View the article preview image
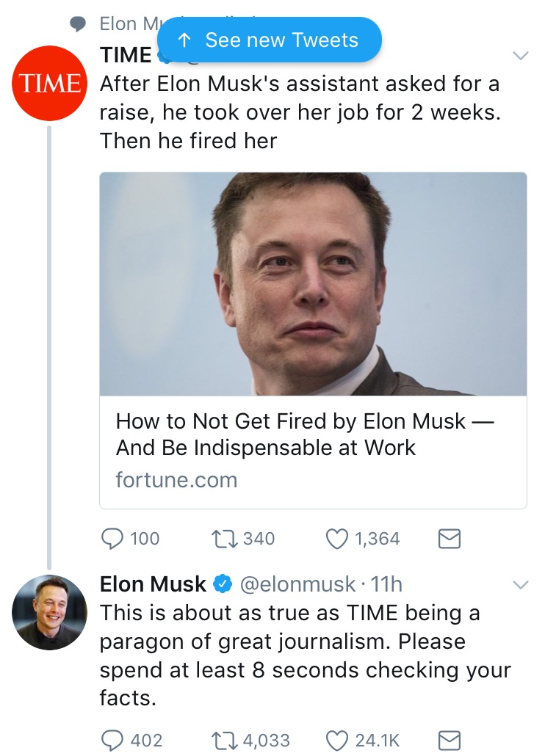 (313, 284)
